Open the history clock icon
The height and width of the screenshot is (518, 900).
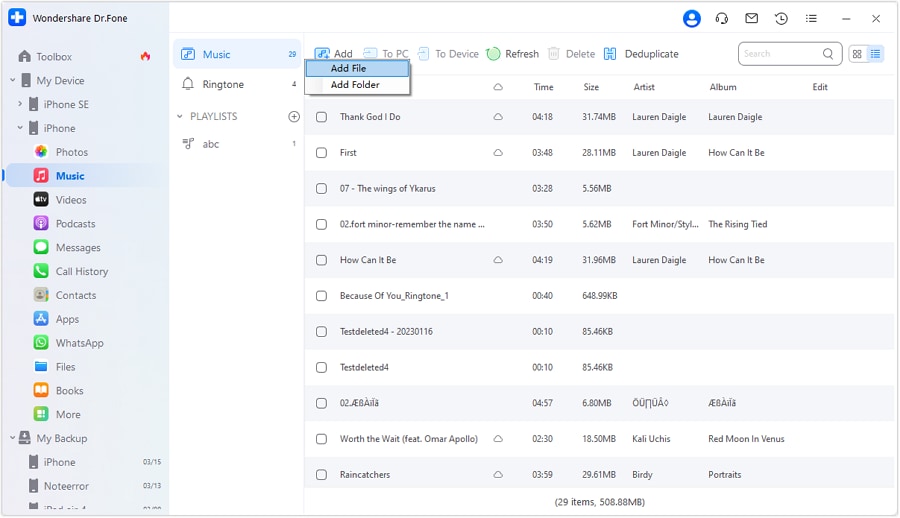click(x=781, y=18)
